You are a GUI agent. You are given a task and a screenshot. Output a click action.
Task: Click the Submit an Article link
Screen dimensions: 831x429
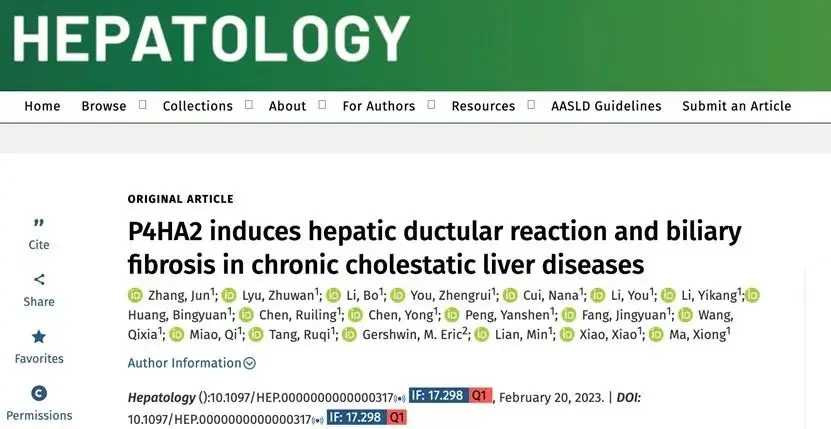tap(737, 106)
